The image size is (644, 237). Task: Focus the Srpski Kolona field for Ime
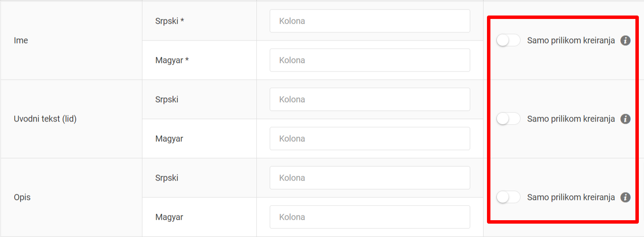(x=370, y=21)
